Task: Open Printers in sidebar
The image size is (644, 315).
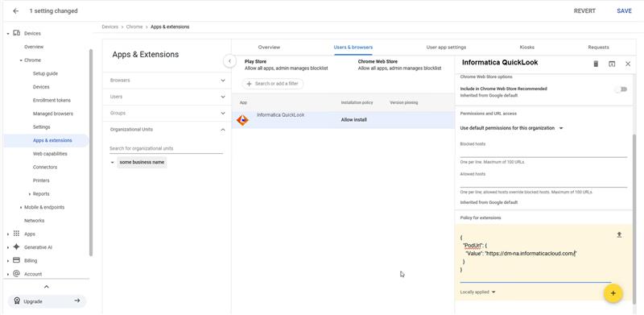Action: [41, 180]
